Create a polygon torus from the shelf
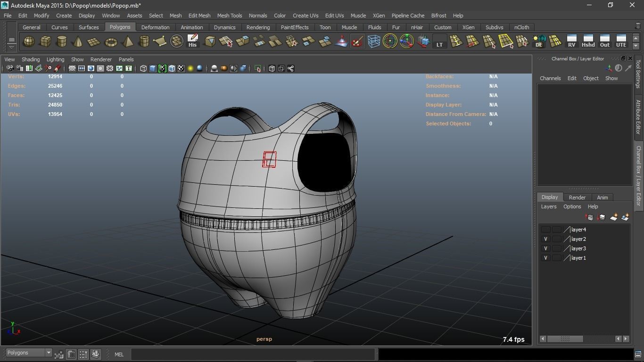 tap(111, 41)
